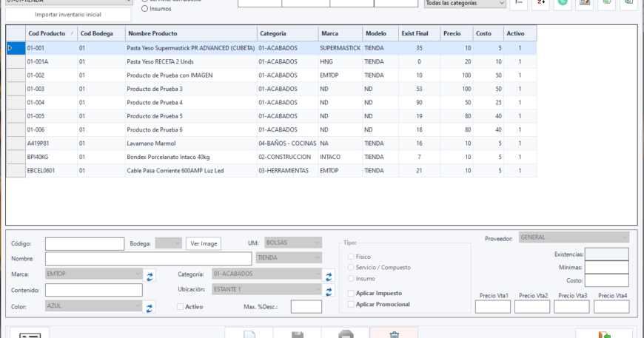
Task: Open the Marca EMTOP dropdown
Action: 94,274
